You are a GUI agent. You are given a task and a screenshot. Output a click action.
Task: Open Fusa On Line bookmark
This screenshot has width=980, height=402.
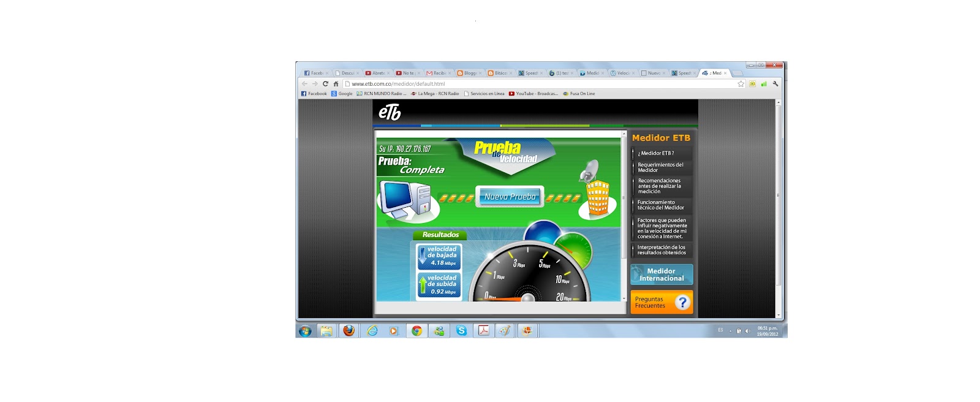click(579, 94)
